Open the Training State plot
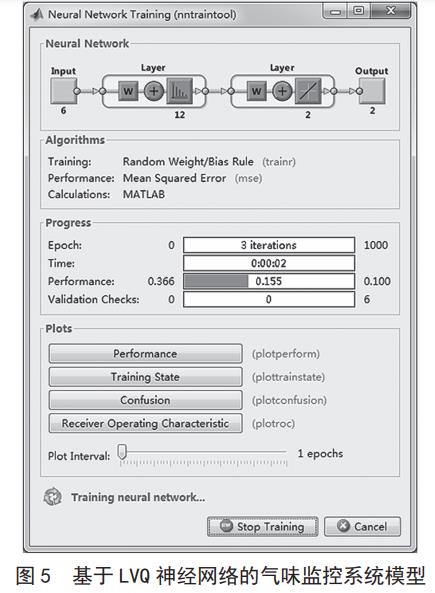 [x=145, y=377]
